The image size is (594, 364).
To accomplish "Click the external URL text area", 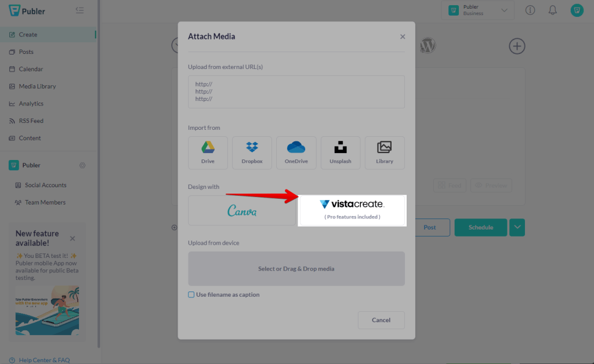I will coord(296,92).
